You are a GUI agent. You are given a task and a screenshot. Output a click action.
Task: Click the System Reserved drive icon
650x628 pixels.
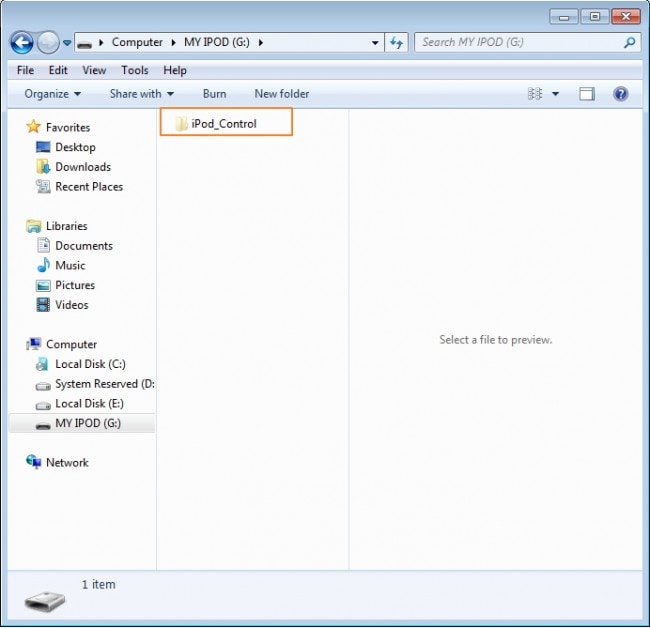point(43,386)
